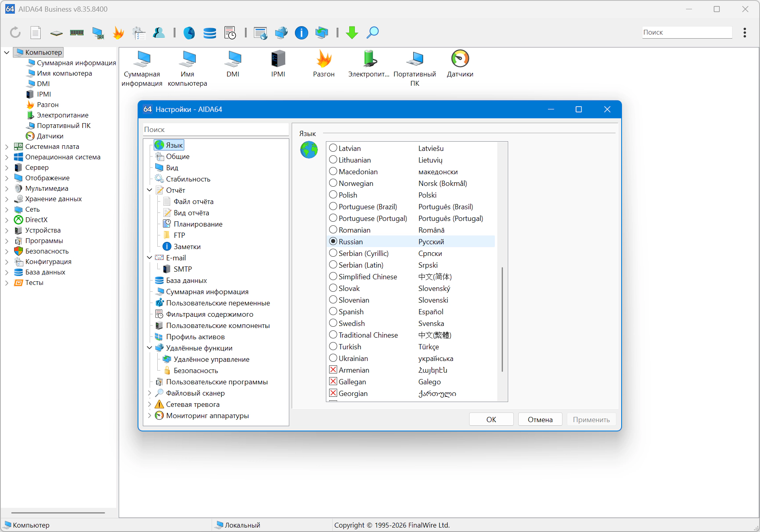Open the SMTP settings page
This screenshot has width=760, height=532.
coord(182,269)
